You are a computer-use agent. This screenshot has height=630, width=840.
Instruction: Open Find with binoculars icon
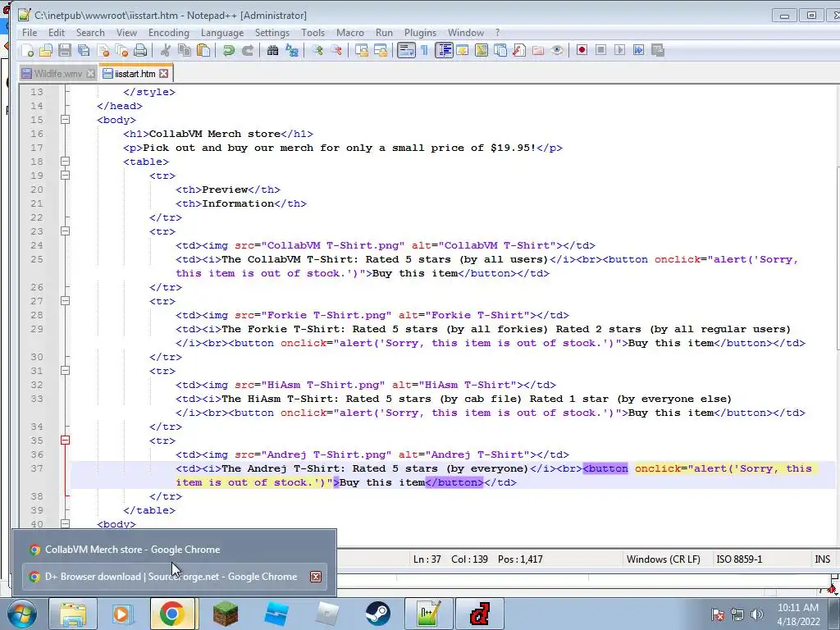click(x=272, y=50)
